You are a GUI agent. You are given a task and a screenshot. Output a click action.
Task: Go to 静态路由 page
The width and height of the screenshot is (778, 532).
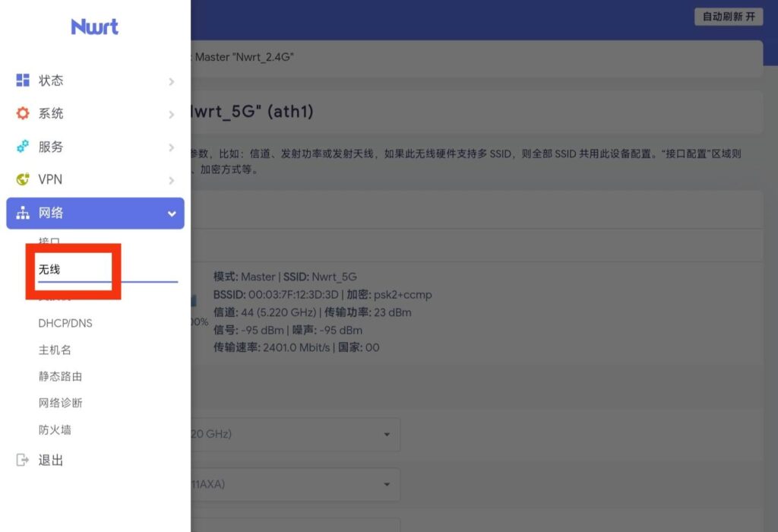[60, 376]
